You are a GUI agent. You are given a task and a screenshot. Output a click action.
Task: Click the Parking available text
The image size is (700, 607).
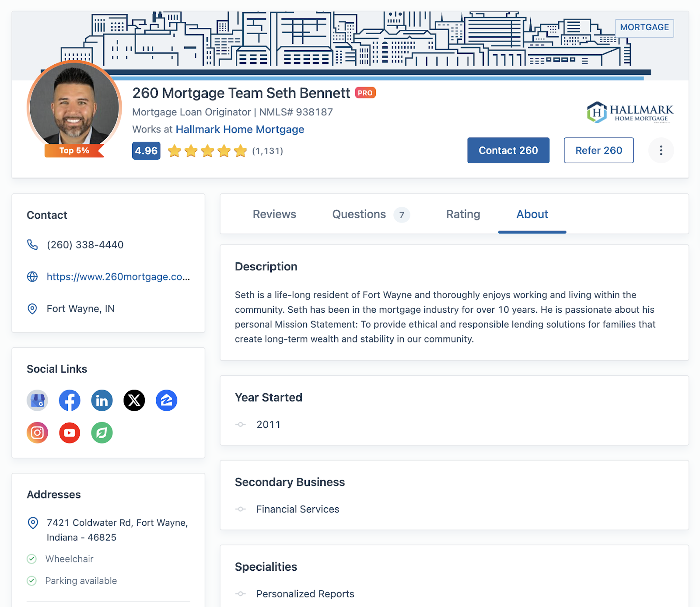coord(81,581)
